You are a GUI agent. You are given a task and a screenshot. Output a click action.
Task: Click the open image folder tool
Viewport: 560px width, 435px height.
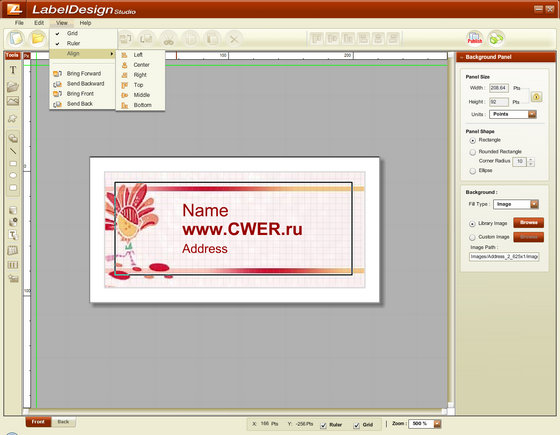point(13,87)
